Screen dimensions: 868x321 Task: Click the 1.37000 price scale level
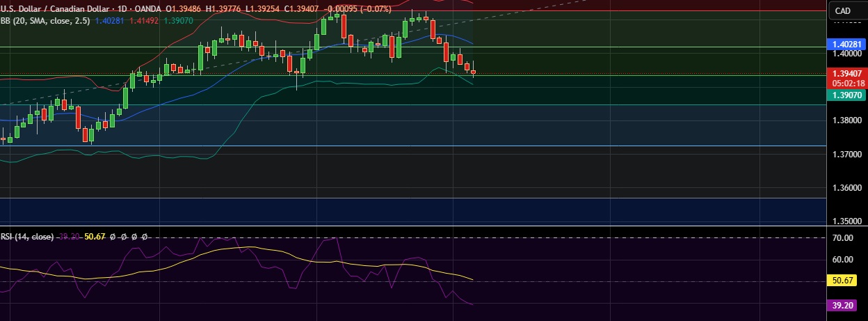click(x=847, y=155)
